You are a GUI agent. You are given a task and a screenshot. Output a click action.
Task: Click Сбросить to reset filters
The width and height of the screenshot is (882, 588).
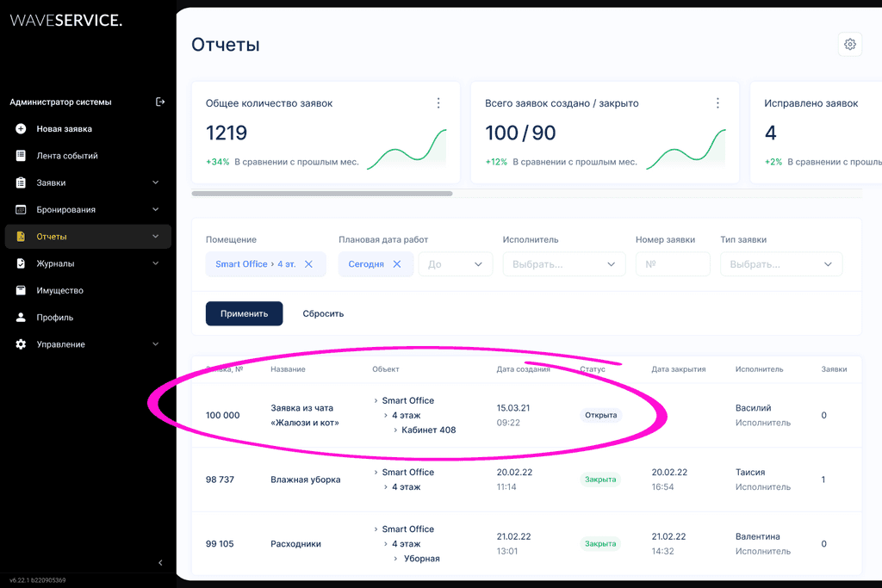(323, 313)
